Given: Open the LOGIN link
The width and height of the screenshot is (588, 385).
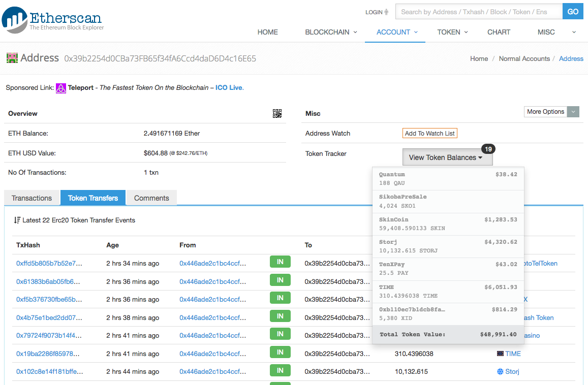Looking at the screenshot, I should tap(374, 12).
